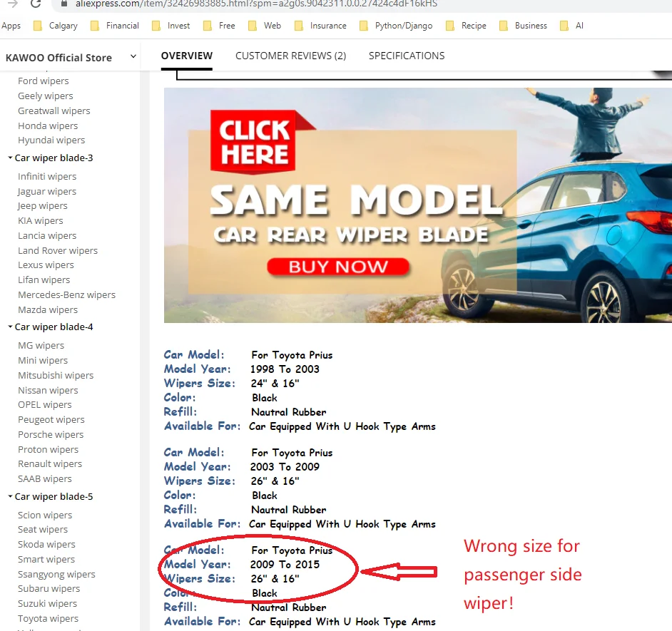Open Mitsubishi wipers category
672x631 pixels.
(56, 375)
